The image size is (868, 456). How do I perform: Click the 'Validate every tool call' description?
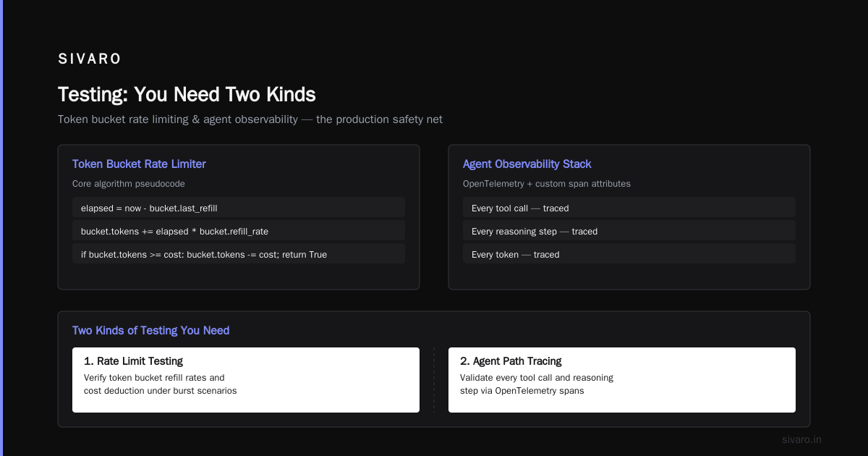tap(537, 384)
